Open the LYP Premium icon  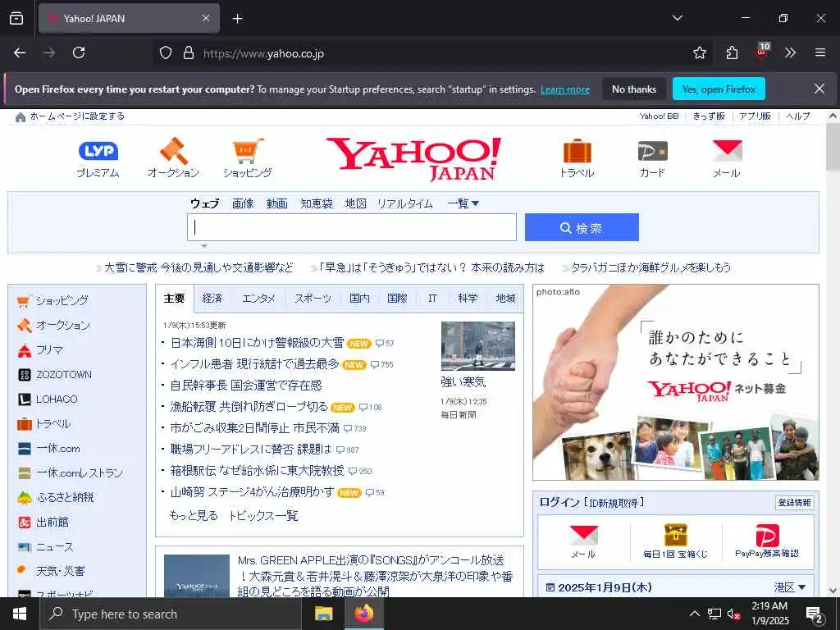pyautogui.click(x=98, y=151)
